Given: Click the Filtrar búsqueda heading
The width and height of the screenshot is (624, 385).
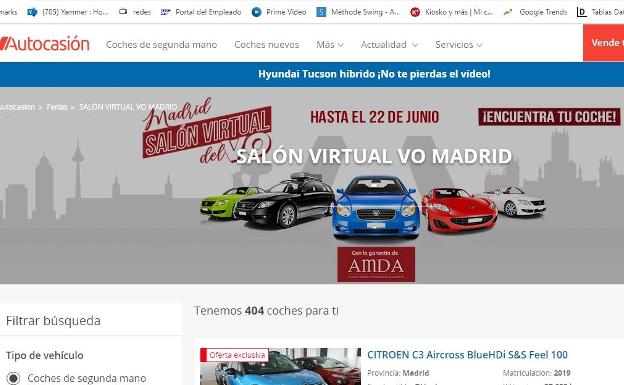Looking at the screenshot, I should point(53,321).
